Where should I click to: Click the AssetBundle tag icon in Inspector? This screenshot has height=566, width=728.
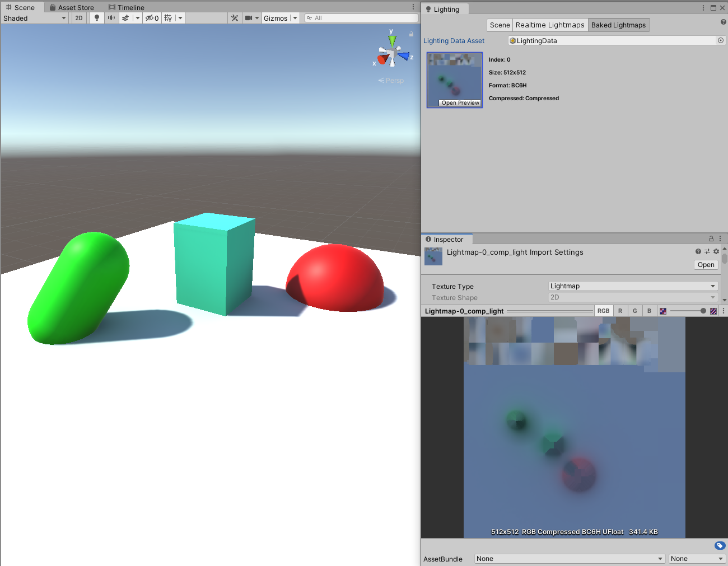click(720, 545)
